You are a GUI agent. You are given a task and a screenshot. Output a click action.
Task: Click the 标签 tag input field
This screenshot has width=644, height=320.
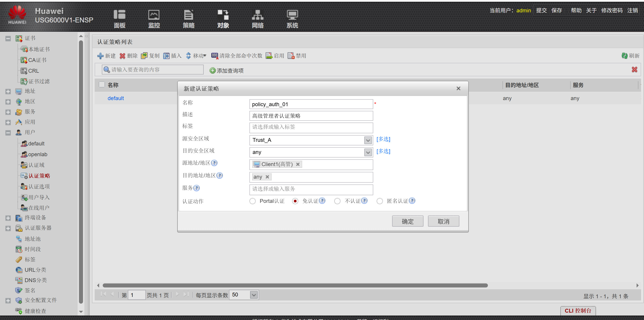[311, 127]
